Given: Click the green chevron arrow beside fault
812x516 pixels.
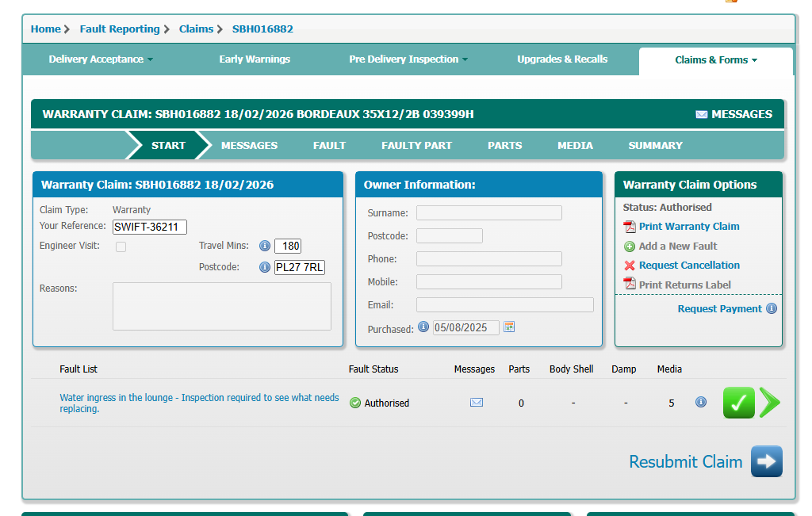Looking at the screenshot, I should [x=769, y=403].
